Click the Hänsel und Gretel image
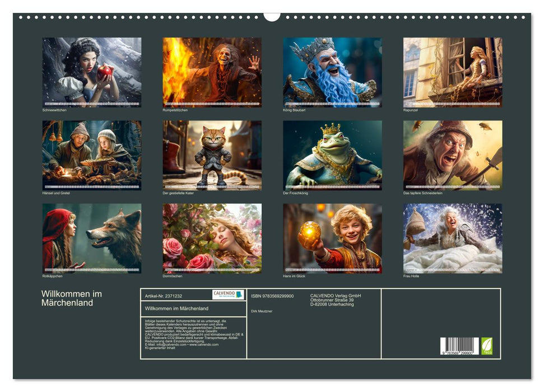 pyautogui.click(x=92, y=155)
